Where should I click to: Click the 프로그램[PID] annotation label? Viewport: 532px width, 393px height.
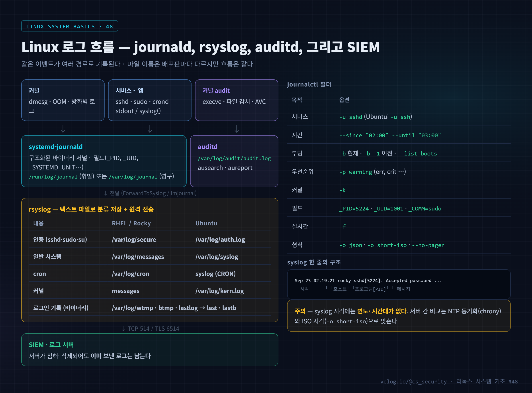tap(370, 289)
